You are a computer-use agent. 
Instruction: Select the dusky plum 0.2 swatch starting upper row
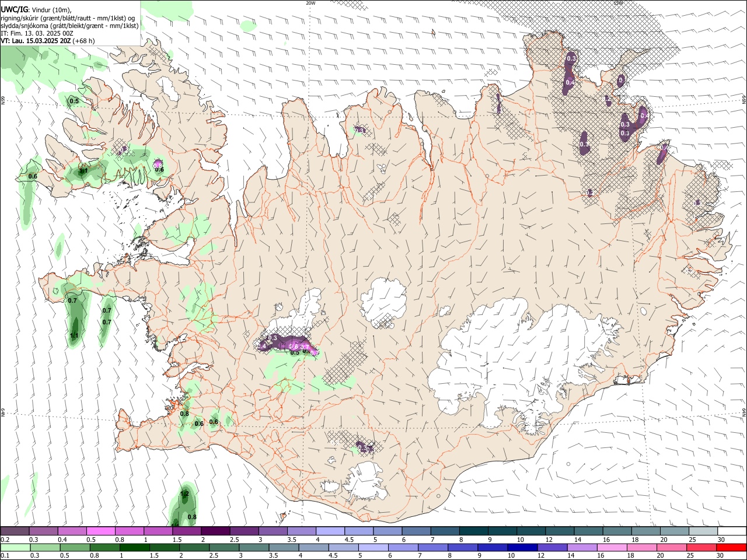(x=15, y=531)
